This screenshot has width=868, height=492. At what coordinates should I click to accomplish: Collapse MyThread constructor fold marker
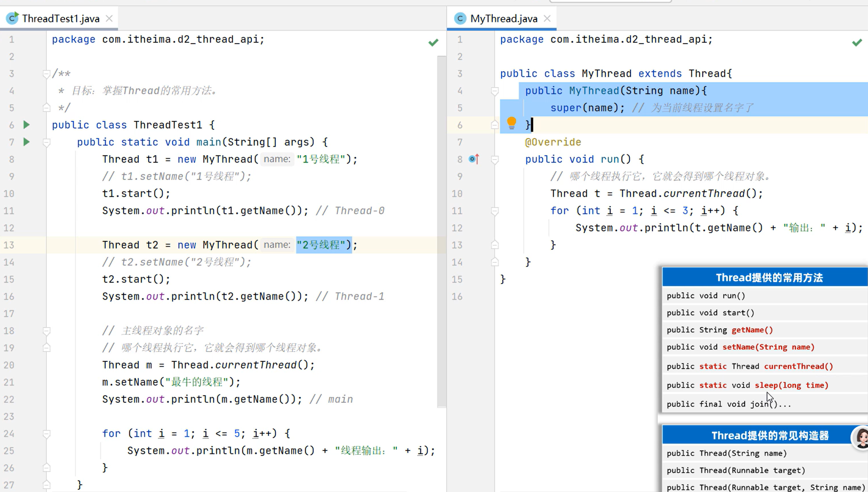[x=494, y=91]
